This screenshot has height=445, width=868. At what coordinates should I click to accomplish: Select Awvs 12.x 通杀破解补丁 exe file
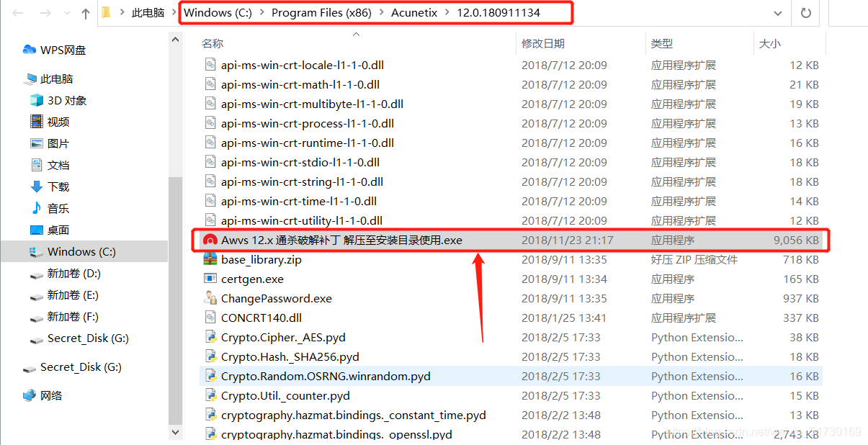[x=512, y=240]
